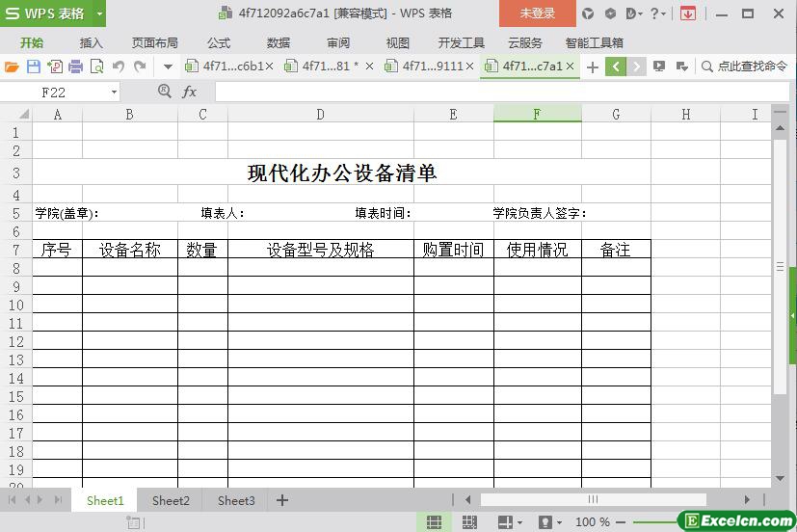Screen dimensions: 797x532
Task: Export to PDF using the toolbar icon
Action: 55,66
